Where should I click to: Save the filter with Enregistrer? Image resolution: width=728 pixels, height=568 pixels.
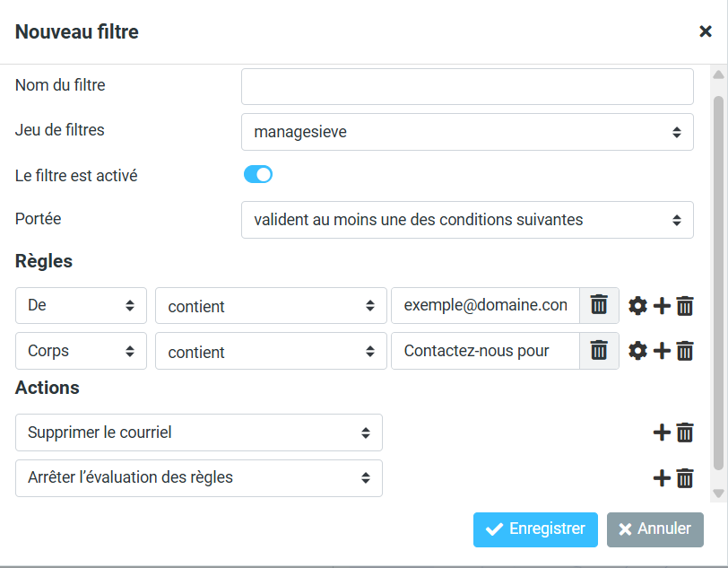(x=535, y=529)
